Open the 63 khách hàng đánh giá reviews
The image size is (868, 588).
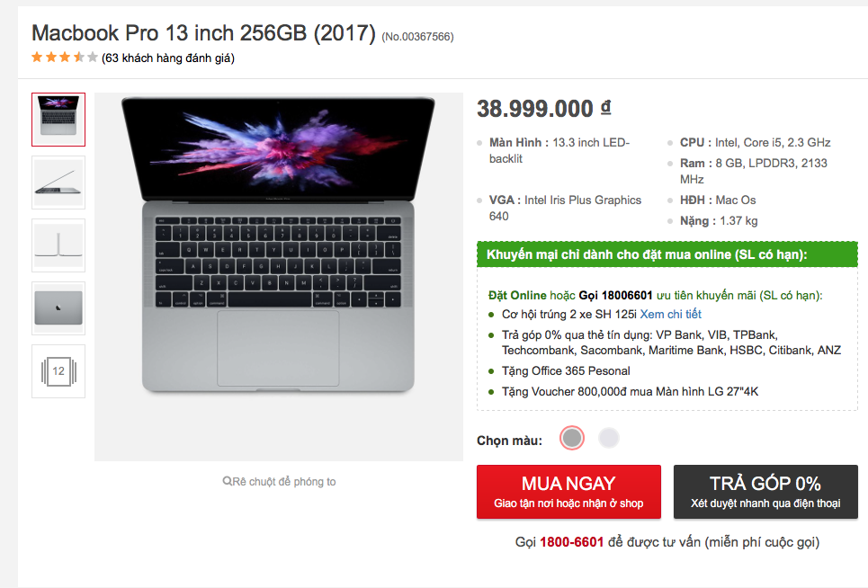(167, 58)
